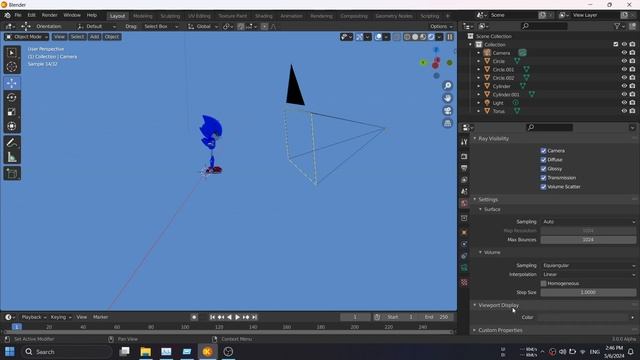Click the 3D Cursor tool
640x360 pixels.
pos(12,67)
